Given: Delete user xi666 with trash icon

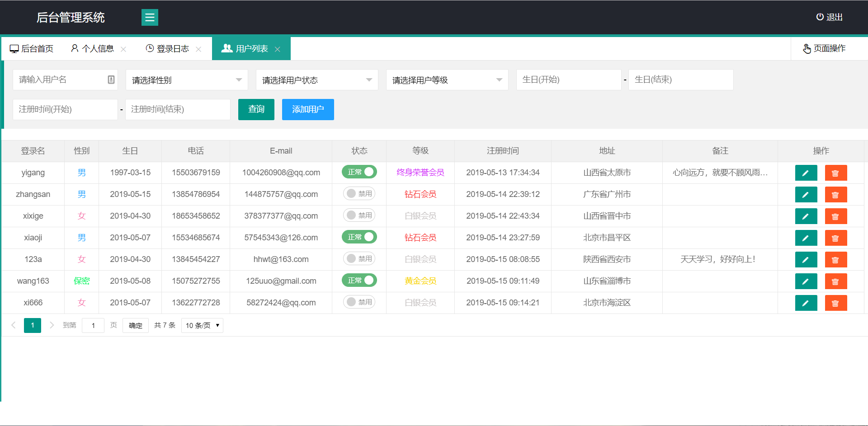Looking at the screenshot, I should point(836,303).
